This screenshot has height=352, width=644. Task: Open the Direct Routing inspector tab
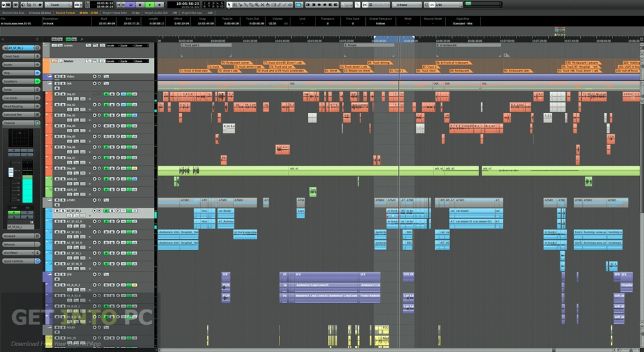coord(21,106)
